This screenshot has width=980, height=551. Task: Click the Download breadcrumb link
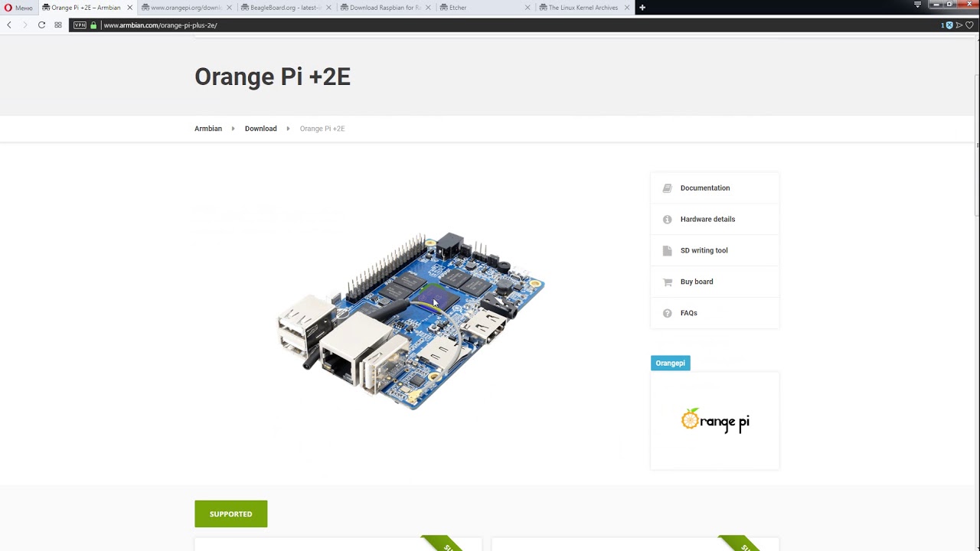pyautogui.click(x=260, y=129)
